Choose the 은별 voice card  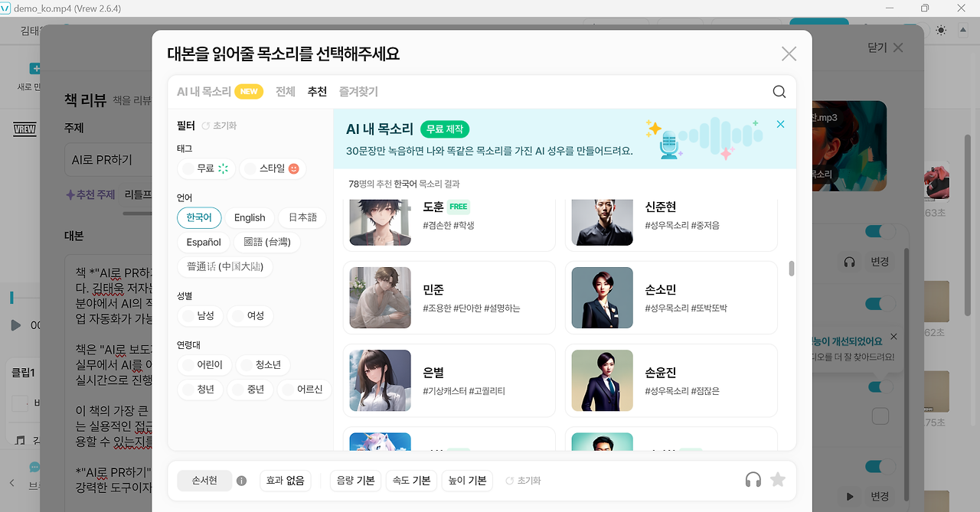pyautogui.click(x=449, y=380)
